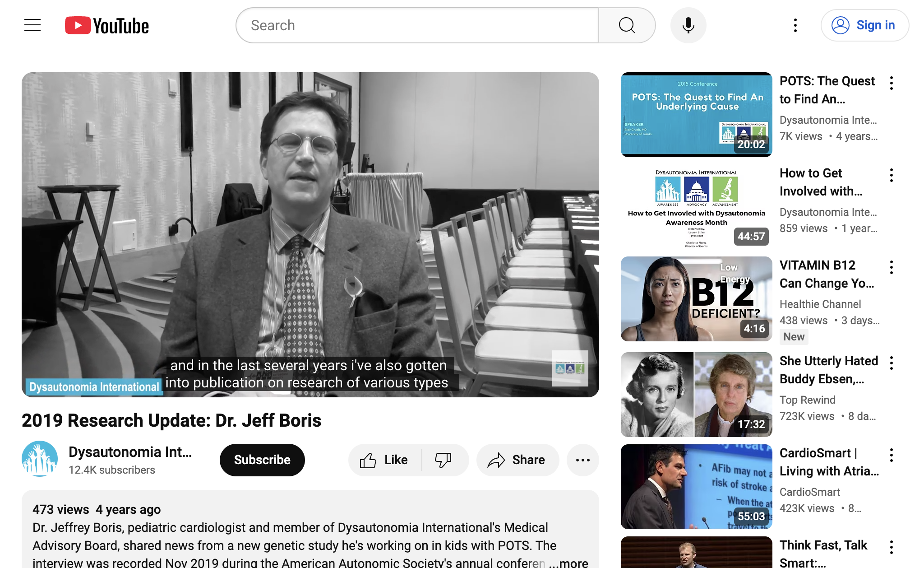This screenshot has width=924, height=568.
Task: Open the POTS: The Quest thumbnail
Action: pos(696,115)
